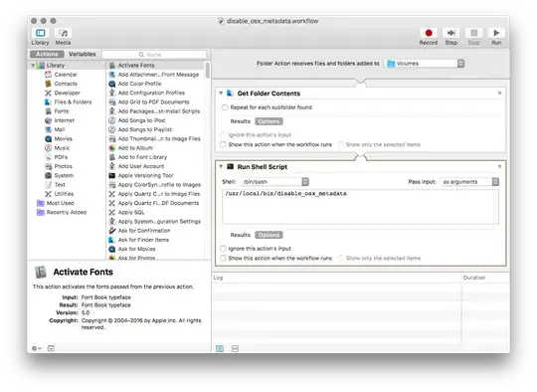537x392 pixels.
Task: Collapse the Get Folder Contents action
Action: (x=221, y=94)
